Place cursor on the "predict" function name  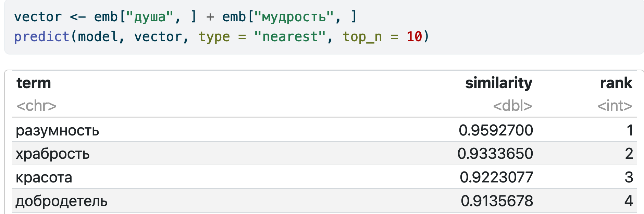tap(42, 37)
